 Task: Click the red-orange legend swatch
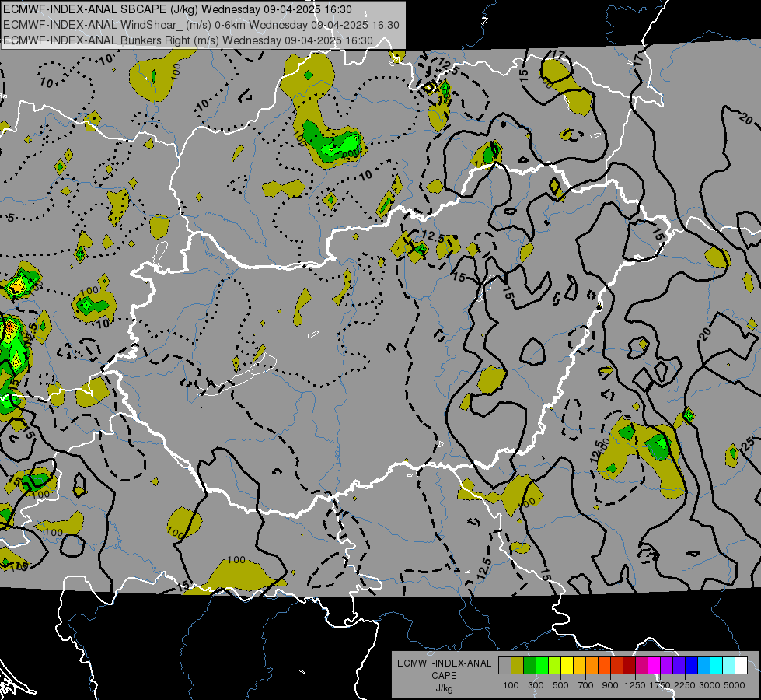coord(604,666)
